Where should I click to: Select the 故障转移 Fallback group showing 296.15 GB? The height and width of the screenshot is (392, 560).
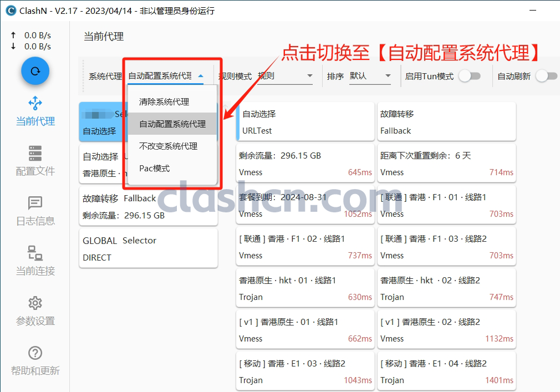[x=148, y=206]
